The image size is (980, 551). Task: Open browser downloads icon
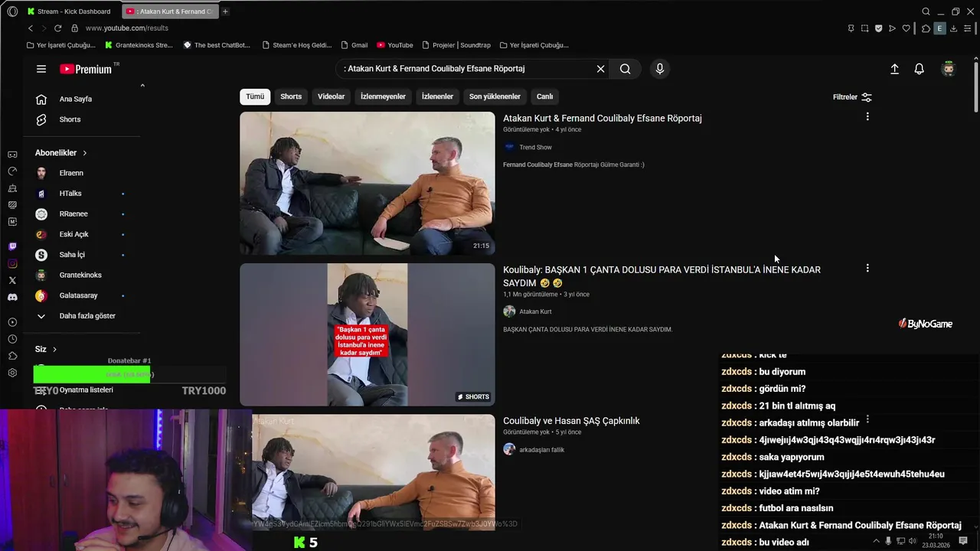tap(953, 28)
